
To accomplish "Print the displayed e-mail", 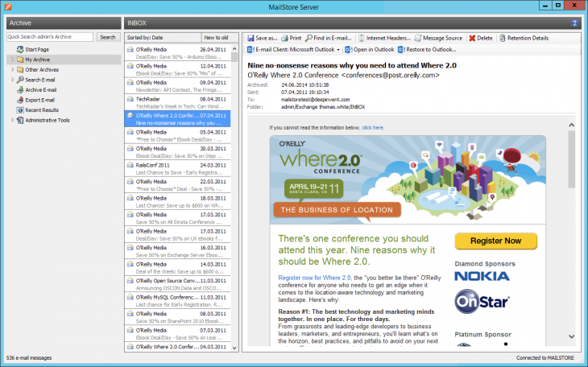I will tap(290, 38).
